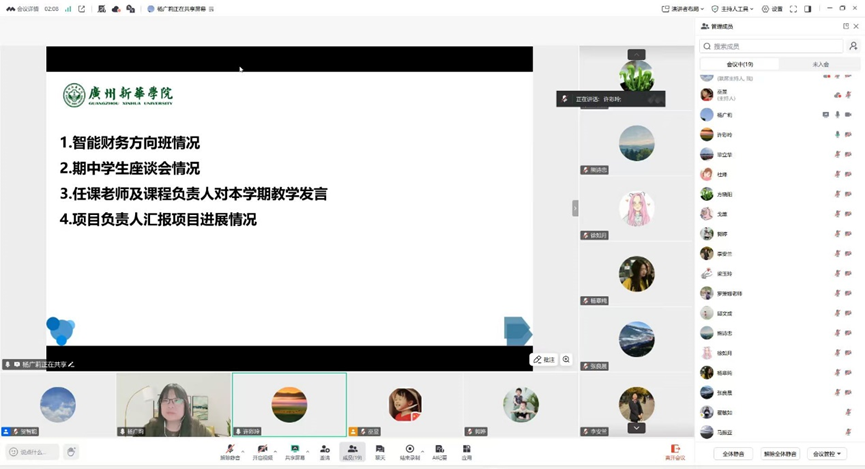Open the 会议管控 dropdown button
Screen dimensions: 865x469
click(x=828, y=453)
